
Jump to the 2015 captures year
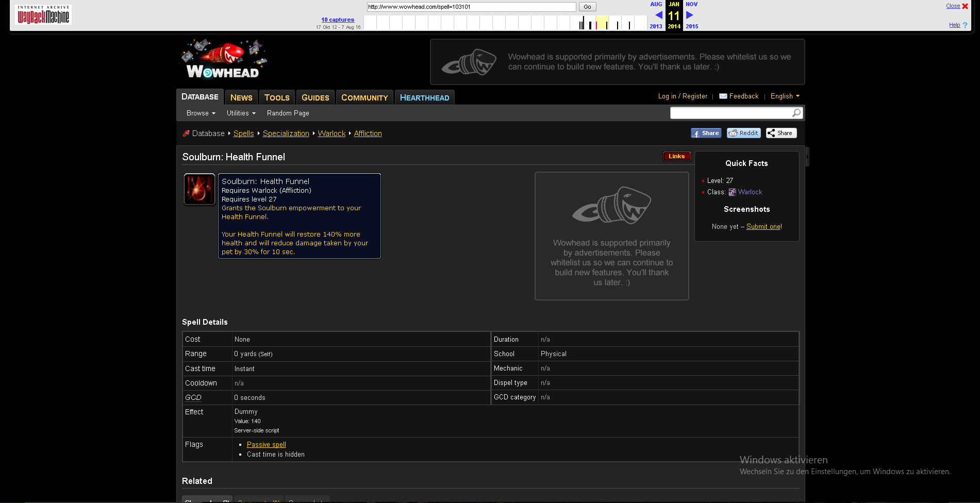point(692,26)
